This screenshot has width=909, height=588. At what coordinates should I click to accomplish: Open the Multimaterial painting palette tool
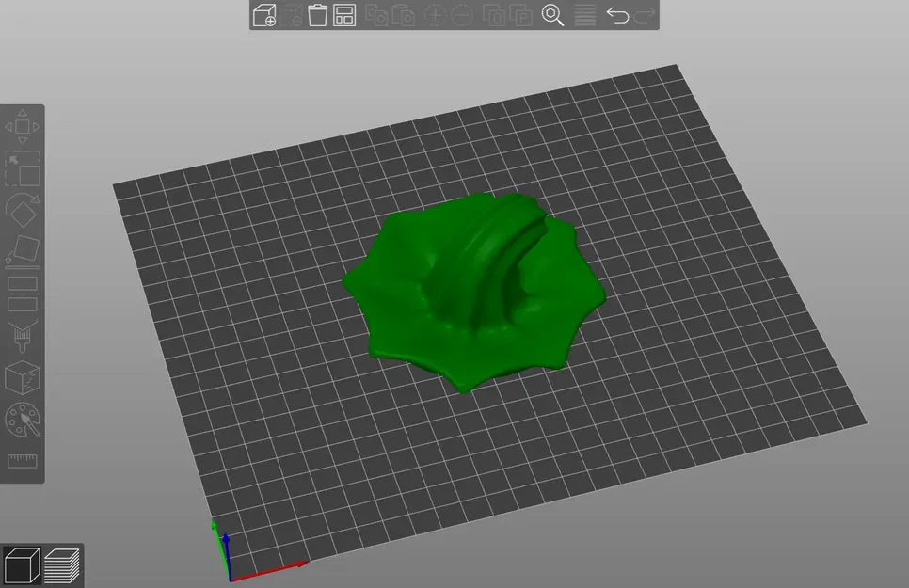pyautogui.click(x=22, y=420)
